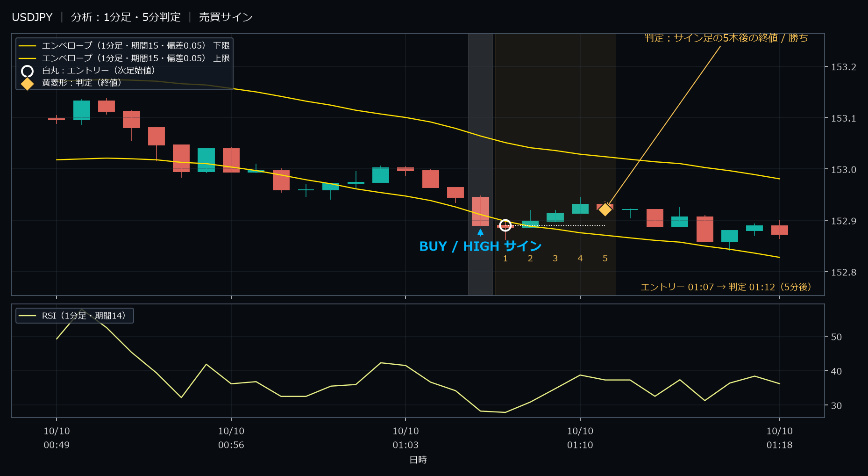Click '分析：1分足・5分判定' in the title
Viewport: 868px width, 476px height.
click(126, 17)
